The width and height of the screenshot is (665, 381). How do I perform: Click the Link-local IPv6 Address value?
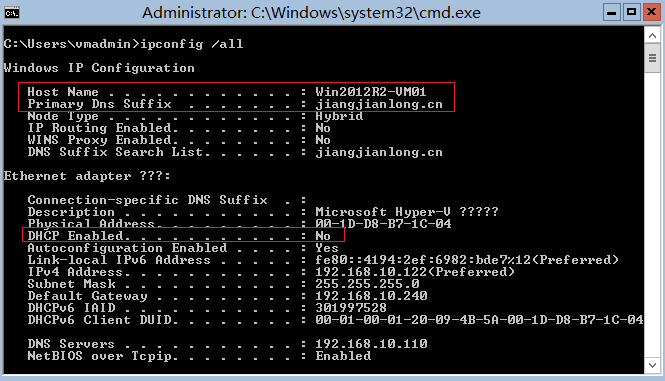click(x=467, y=260)
